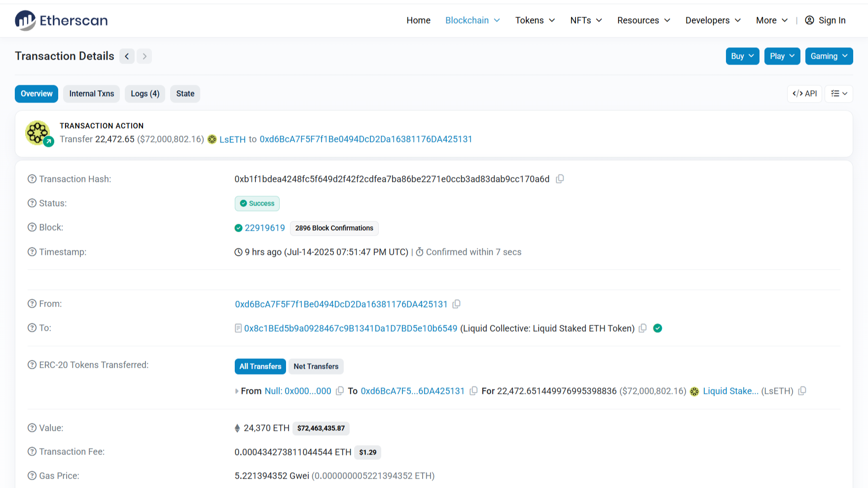Open the NFTs menu
Viewport: 868px width, 488px height.
coord(586,20)
